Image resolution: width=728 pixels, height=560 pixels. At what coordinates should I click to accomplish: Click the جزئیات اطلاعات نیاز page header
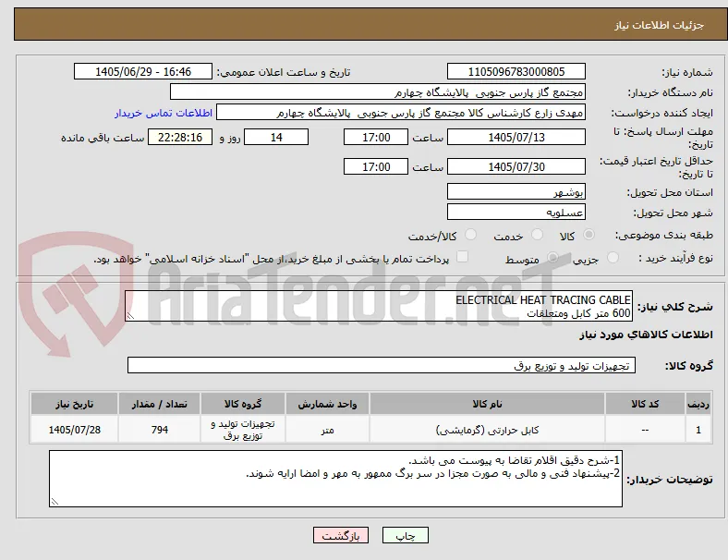coord(659,25)
